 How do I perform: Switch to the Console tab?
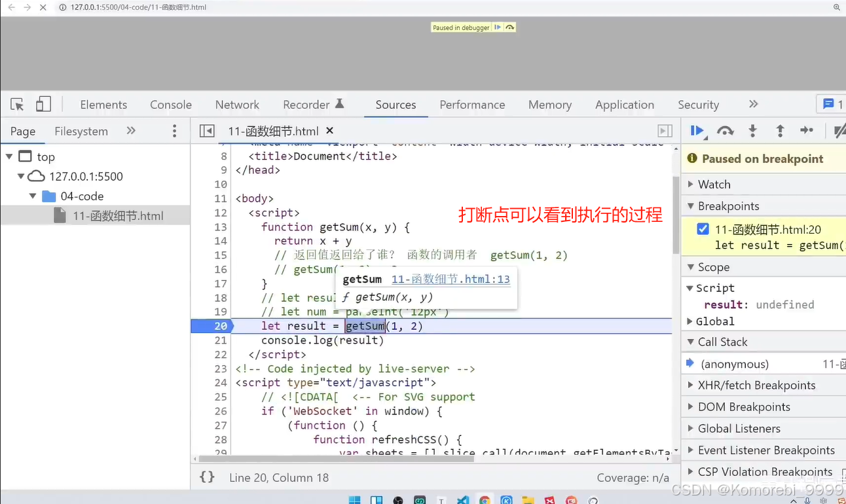click(x=171, y=105)
